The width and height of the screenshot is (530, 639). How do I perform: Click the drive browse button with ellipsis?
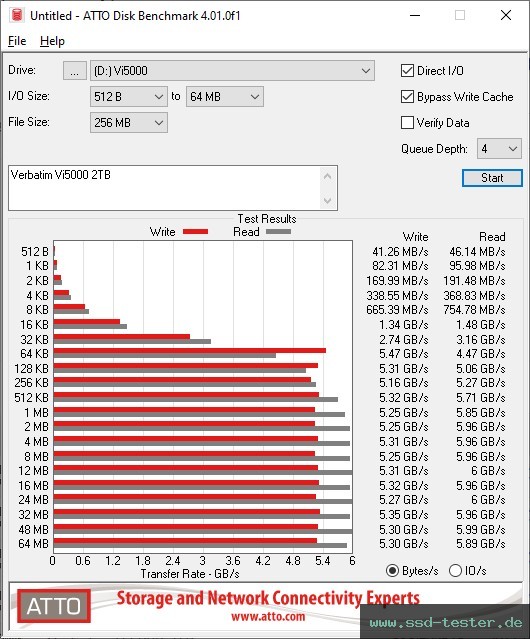coord(75,71)
